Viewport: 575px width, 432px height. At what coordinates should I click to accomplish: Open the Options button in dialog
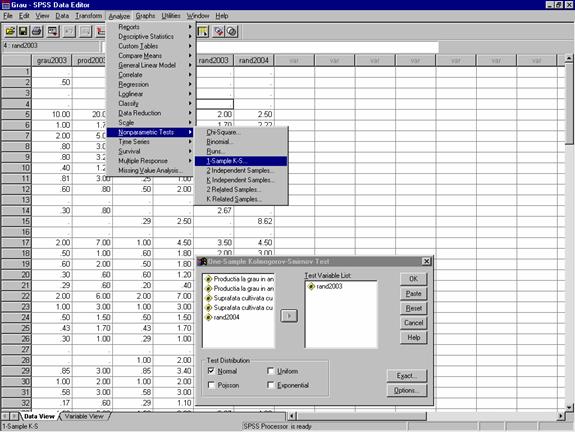coord(407,391)
